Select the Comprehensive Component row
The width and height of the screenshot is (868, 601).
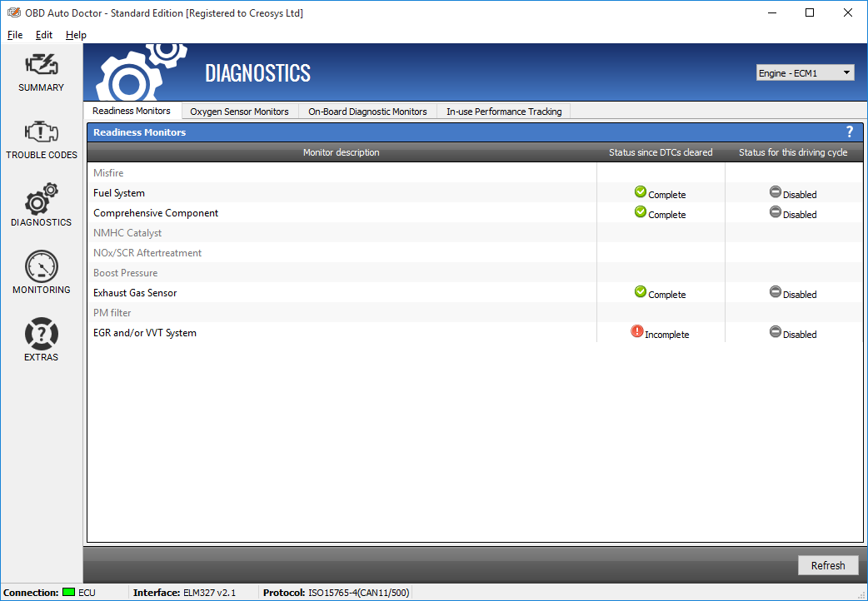(475, 212)
